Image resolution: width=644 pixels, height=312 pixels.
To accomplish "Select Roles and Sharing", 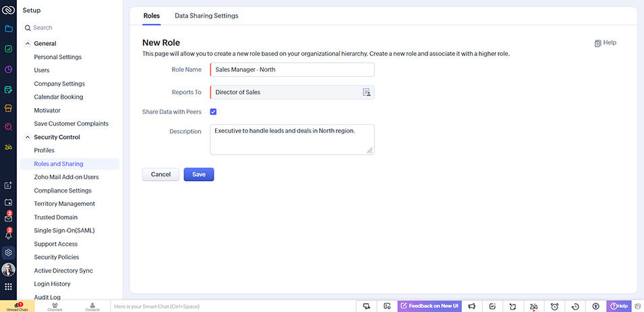I will [x=70, y=163].
